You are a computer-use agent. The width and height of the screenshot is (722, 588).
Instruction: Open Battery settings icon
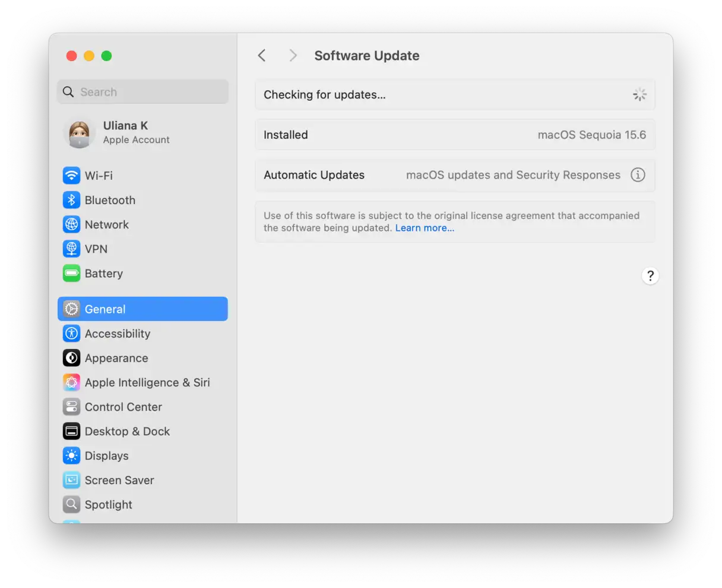[71, 274]
